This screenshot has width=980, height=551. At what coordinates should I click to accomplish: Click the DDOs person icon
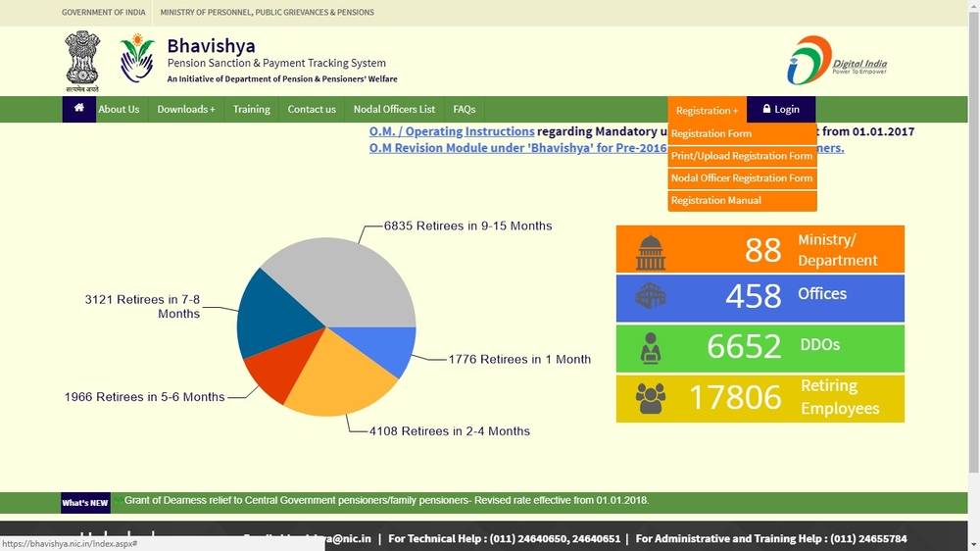point(651,348)
